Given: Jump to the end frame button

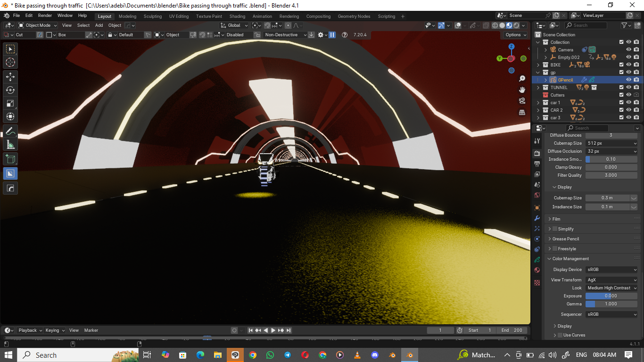Looking at the screenshot, I should point(289,330).
